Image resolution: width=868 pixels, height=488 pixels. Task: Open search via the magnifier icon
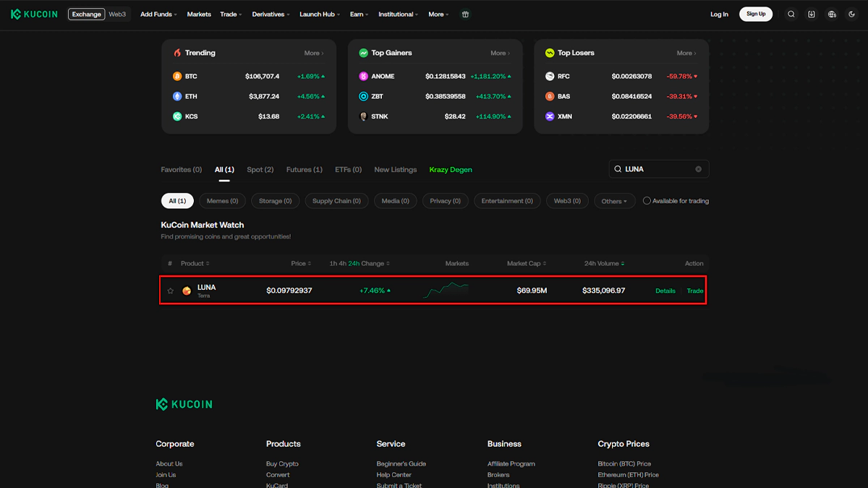pyautogui.click(x=791, y=14)
